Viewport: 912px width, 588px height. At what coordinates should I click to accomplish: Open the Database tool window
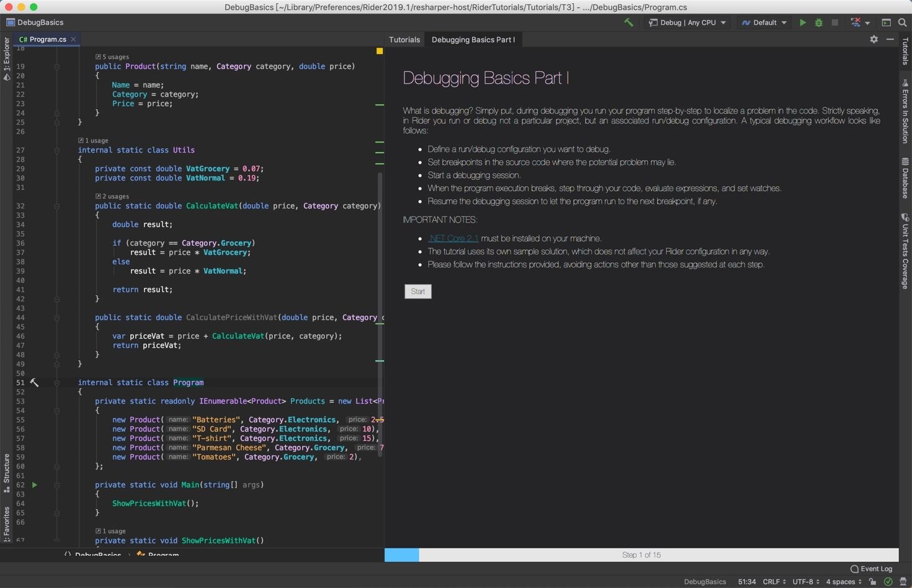pyautogui.click(x=905, y=179)
